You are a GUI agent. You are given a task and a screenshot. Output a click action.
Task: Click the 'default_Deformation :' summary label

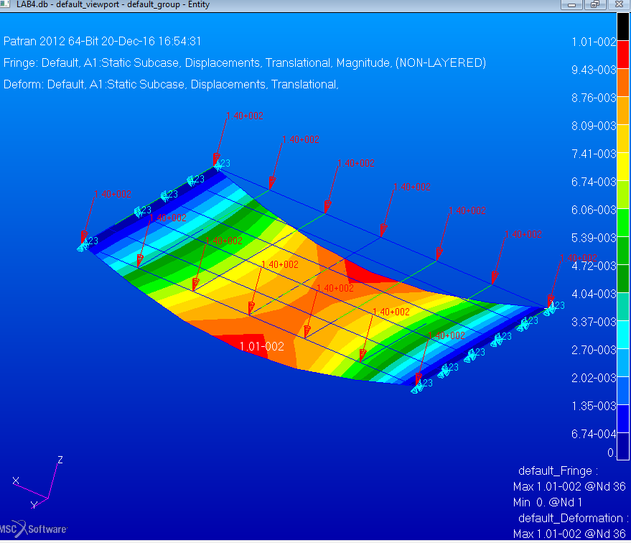point(573,518)
